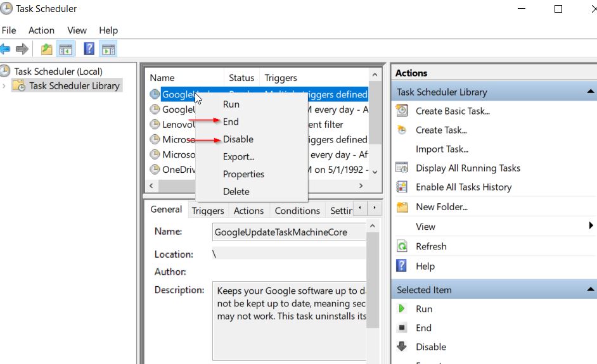Click the Forward arrow toolbar icon
This screenshot has width=597, height=364.
(x=22, y=49)
